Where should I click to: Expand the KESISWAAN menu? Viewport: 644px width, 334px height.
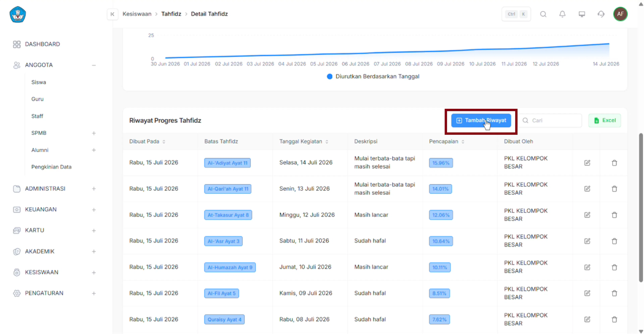(x=94, y=272)
